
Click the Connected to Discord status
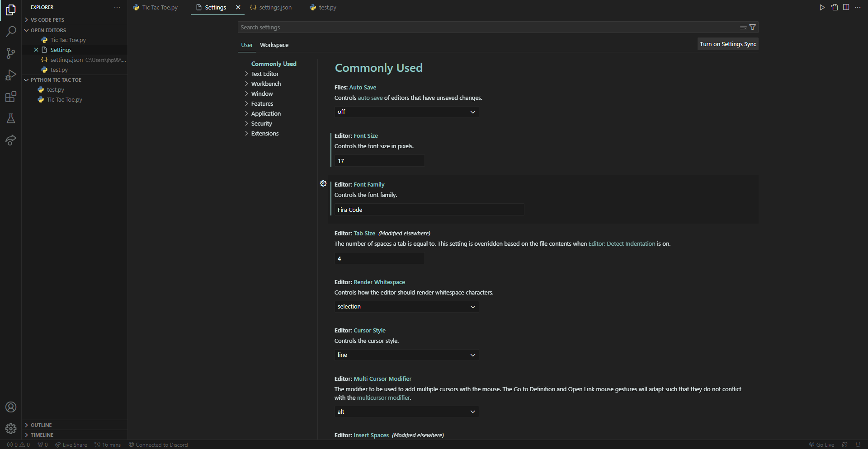click(x=158, y=445)
